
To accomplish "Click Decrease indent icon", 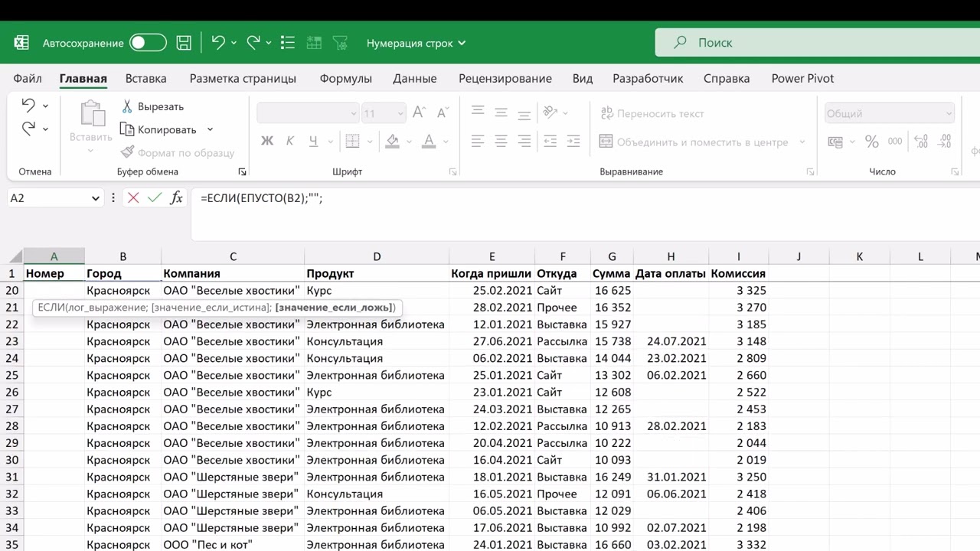I will point(550,141).
